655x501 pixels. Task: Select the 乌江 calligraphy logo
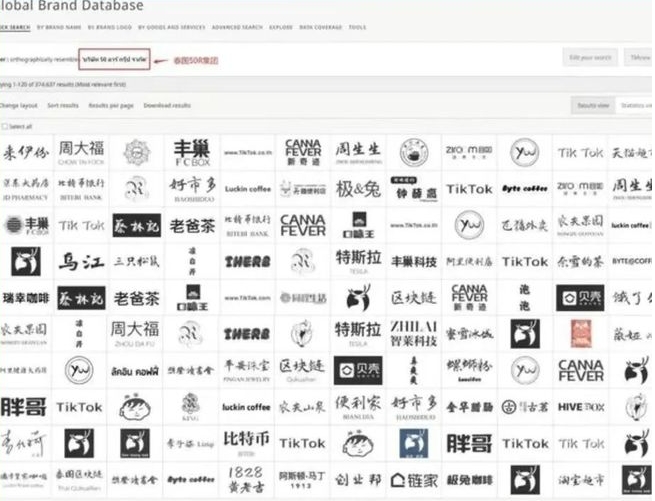(x=81, y=262)
